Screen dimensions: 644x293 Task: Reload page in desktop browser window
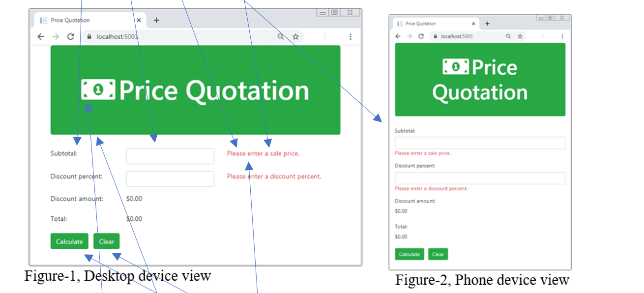70,36
